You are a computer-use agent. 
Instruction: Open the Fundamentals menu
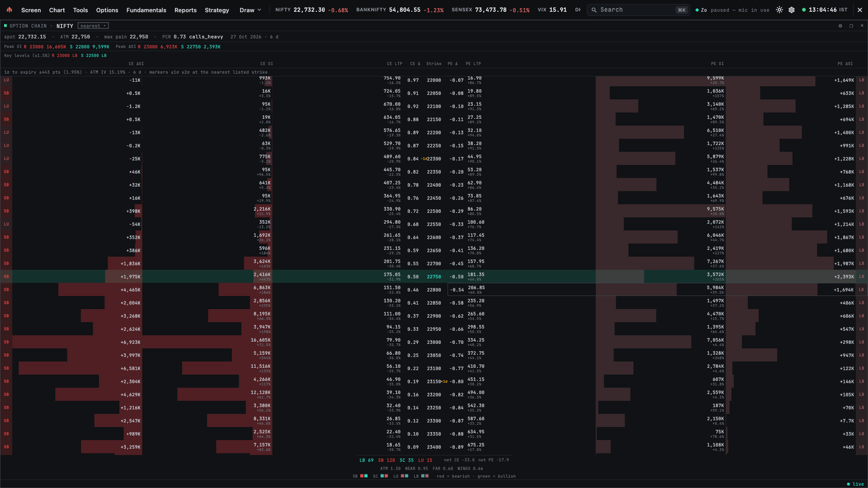pyautogui.click(x=146, y=10)
